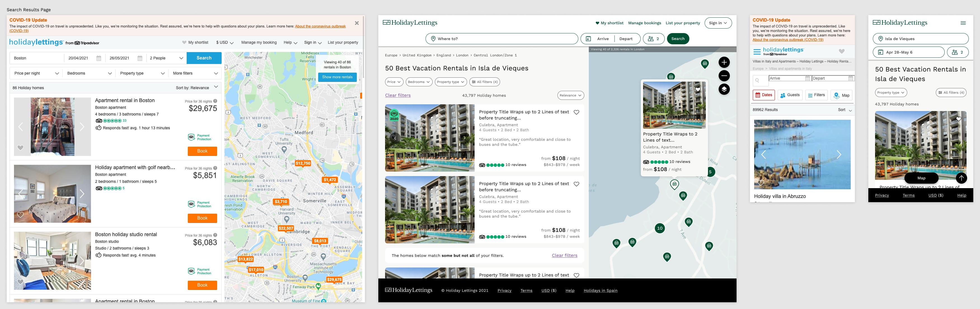
Task: Click the Map button on the mobile results view
Action: click(x=921, y=178)
